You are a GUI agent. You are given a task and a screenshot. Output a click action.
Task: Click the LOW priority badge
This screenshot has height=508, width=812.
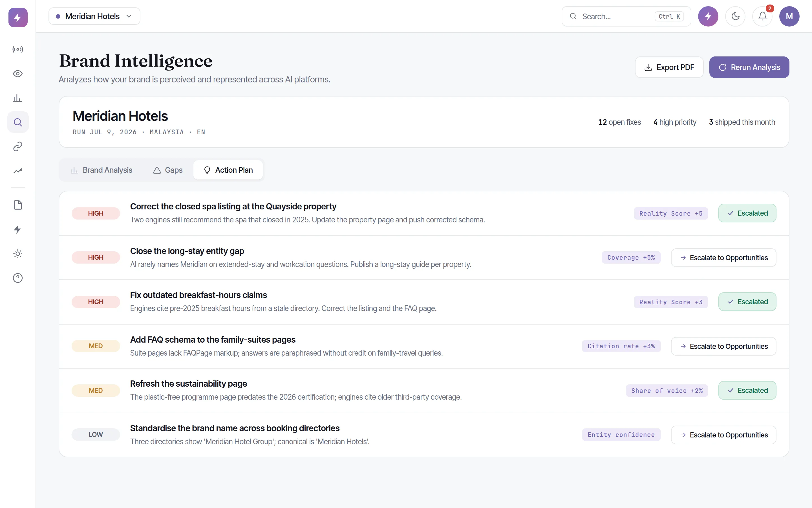(96, 435)
